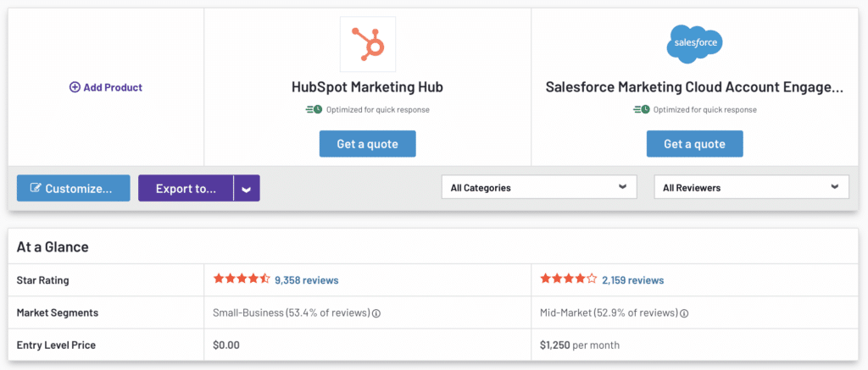The height and width of the screenshot is (370, 868).
Task: Open HubSpot Marketing Hub product title
Action: (367, 87)
